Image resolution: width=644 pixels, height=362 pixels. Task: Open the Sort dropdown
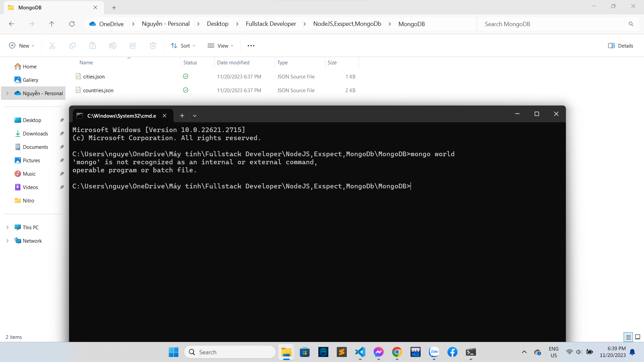point(183,46)
